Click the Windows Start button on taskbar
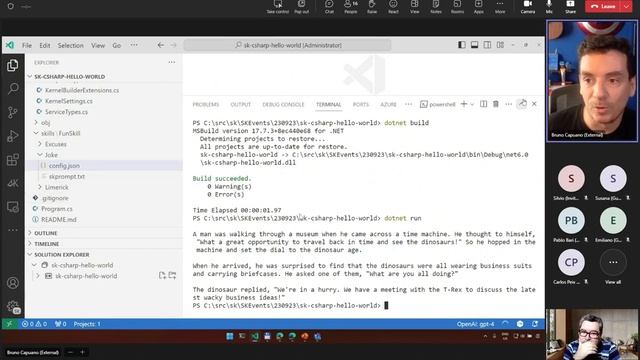The width and height of the screenshot is (640, 360). pyautogui.click(x=230, y=336)
